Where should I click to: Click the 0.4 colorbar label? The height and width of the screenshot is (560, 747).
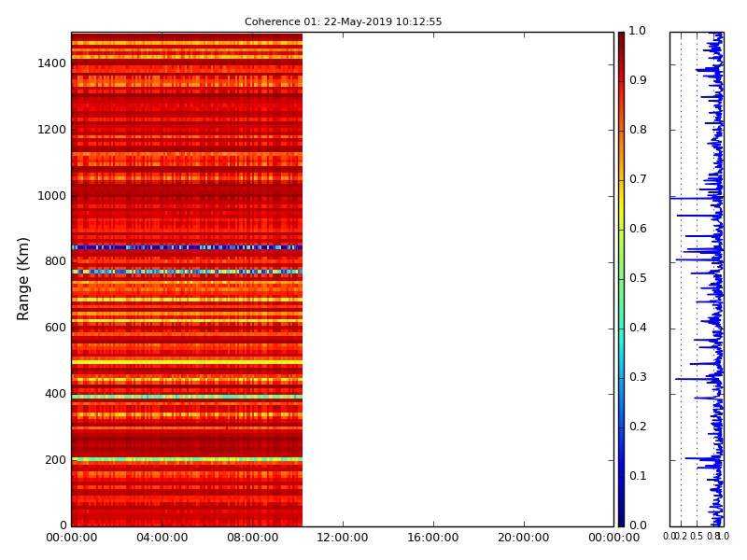coord(638,328)
